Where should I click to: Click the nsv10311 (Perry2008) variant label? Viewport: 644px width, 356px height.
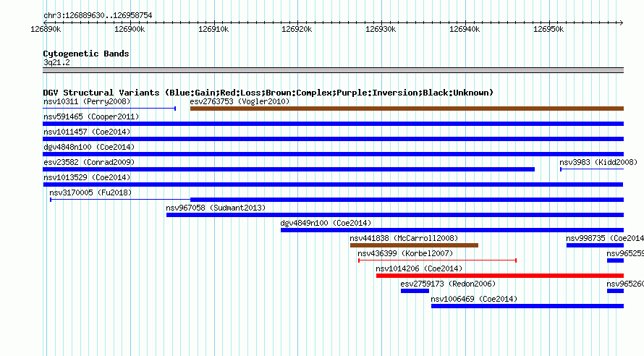87,101
